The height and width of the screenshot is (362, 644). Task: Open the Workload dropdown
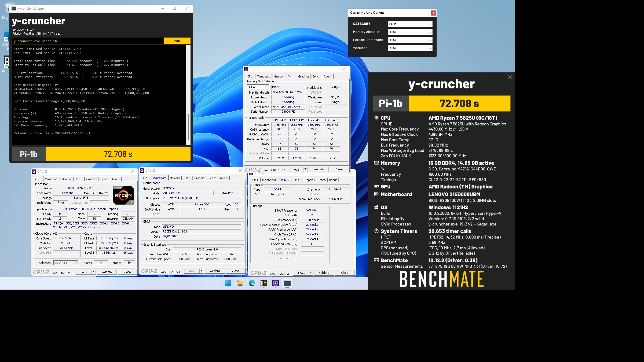[410, 48]
